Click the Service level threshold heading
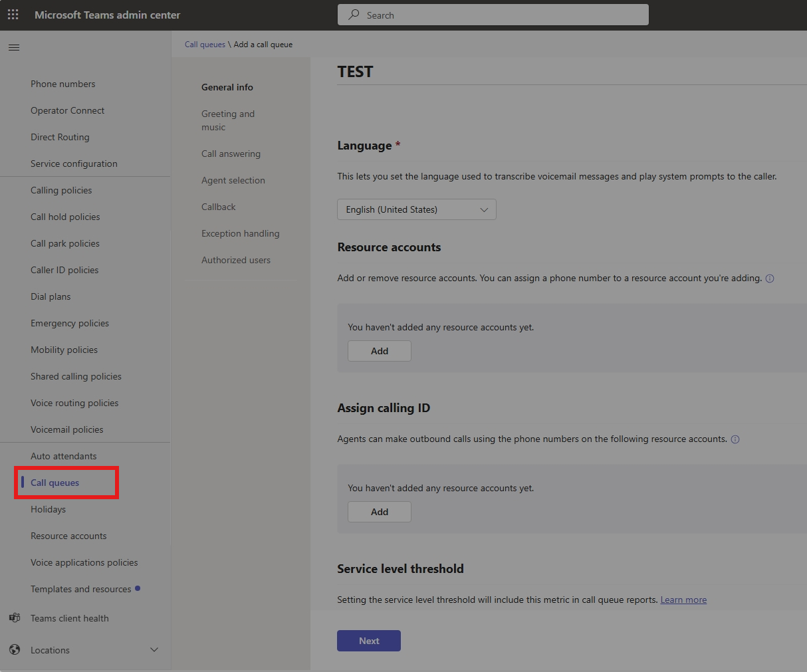The image size is (807, 672). pyautogui.click(x=400, y=569)
